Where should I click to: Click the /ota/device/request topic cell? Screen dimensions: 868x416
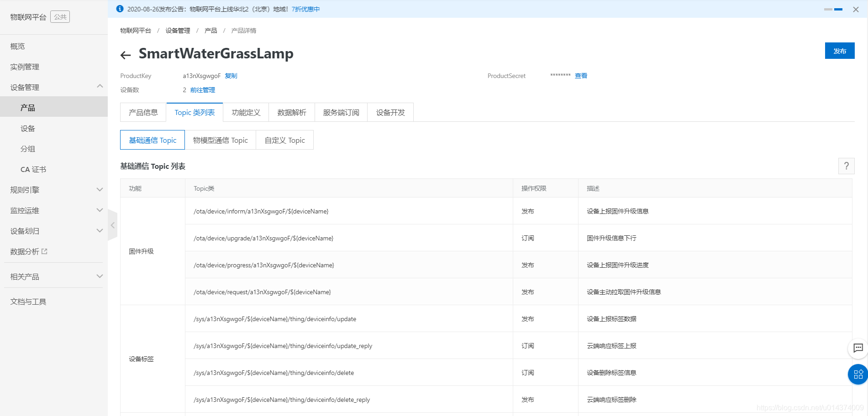tap(349, 292)
